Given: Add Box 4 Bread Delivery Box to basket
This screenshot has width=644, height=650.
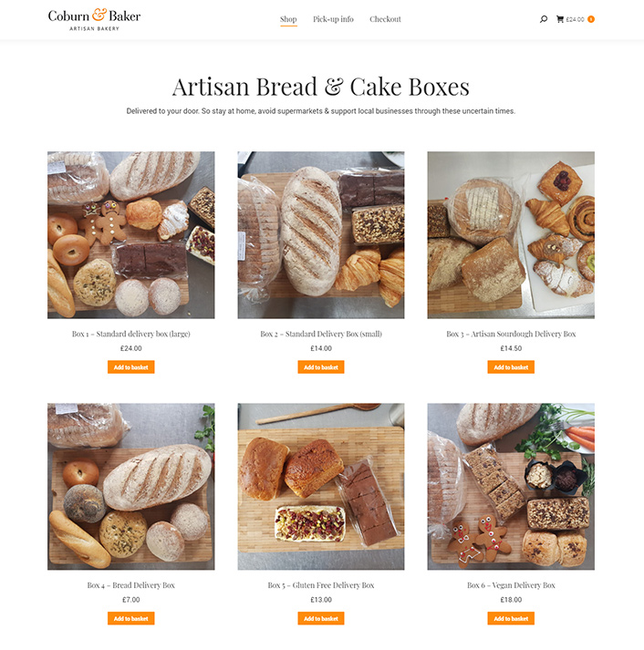Looking at the screenshot, I should pos(130,618).
